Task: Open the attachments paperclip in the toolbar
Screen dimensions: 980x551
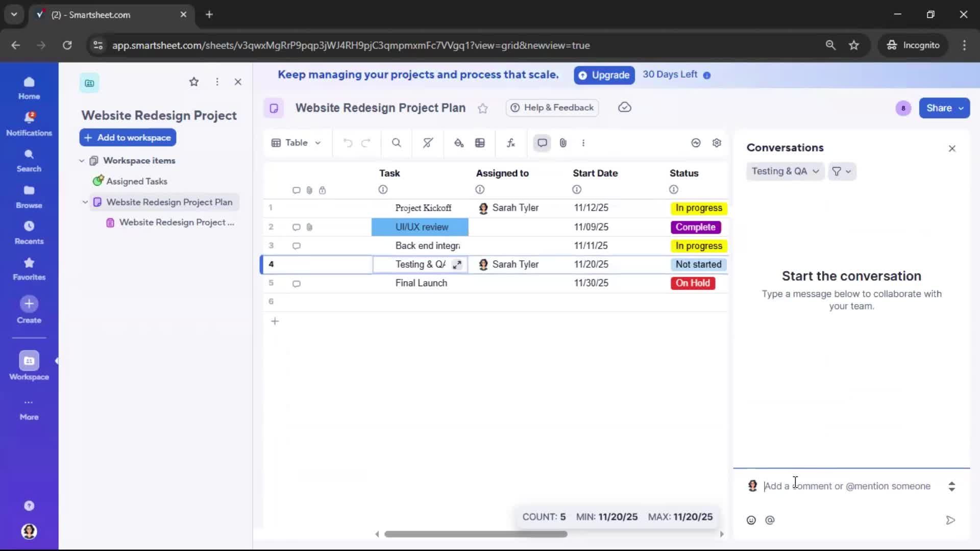Action: (563, 143)
